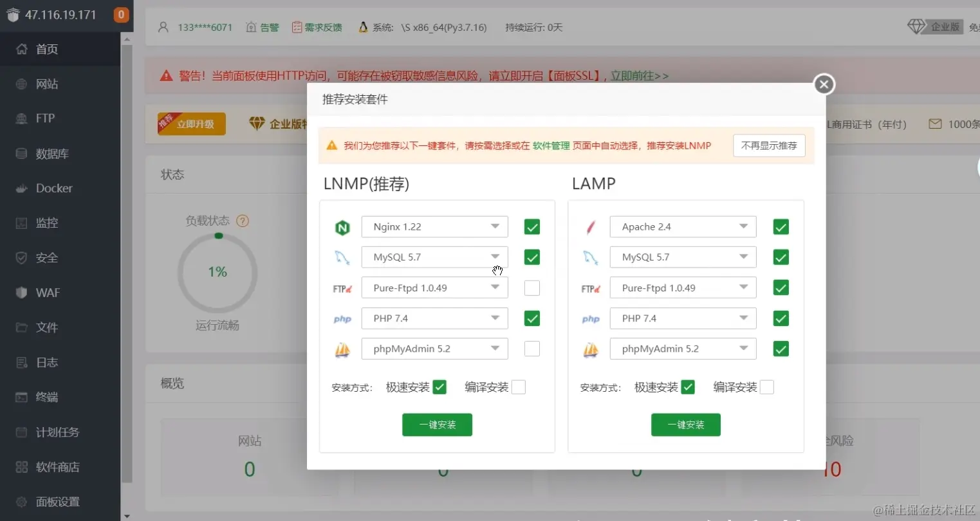
Task: Uncheck the LNMP PHP 7.4 checkbox
Action: click(532, 318)
